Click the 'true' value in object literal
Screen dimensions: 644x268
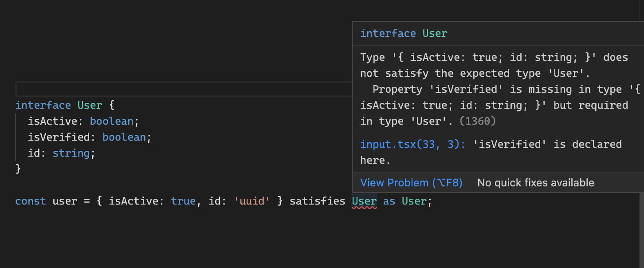183,201
